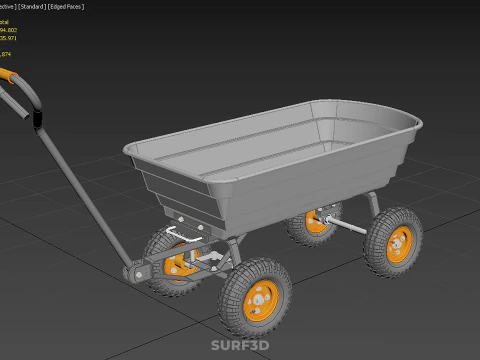Open the [Edged Faces] viewport display menu

tap(66, 7)
